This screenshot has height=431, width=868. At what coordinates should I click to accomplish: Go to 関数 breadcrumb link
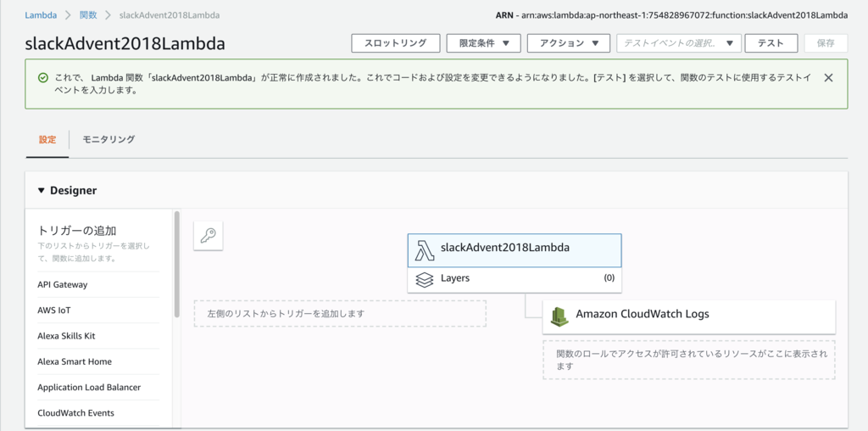click(88, 15)
